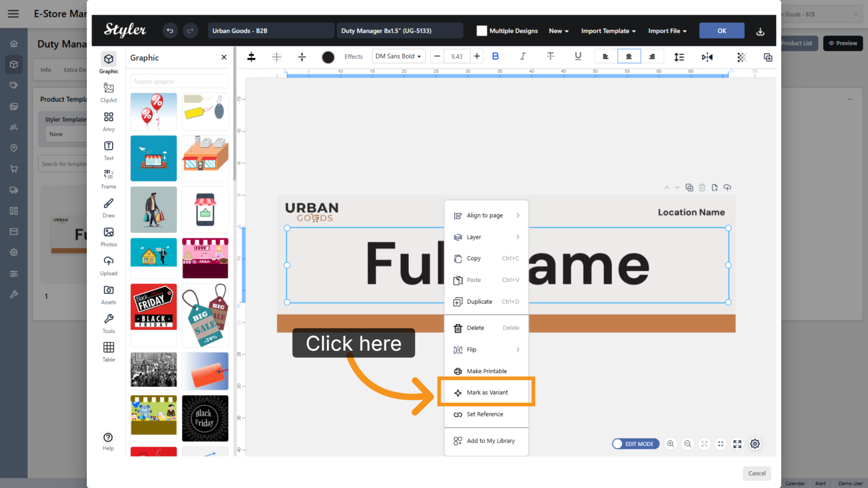Open the Help icon

[x=108, y=441]
